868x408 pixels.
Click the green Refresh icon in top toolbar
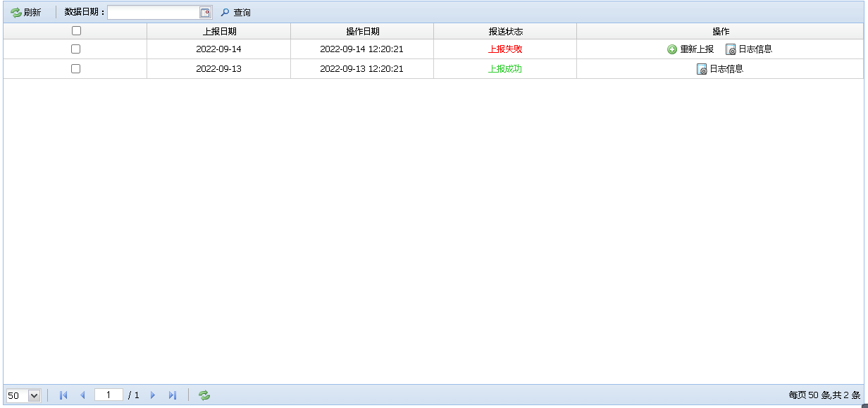click(16, 13)
